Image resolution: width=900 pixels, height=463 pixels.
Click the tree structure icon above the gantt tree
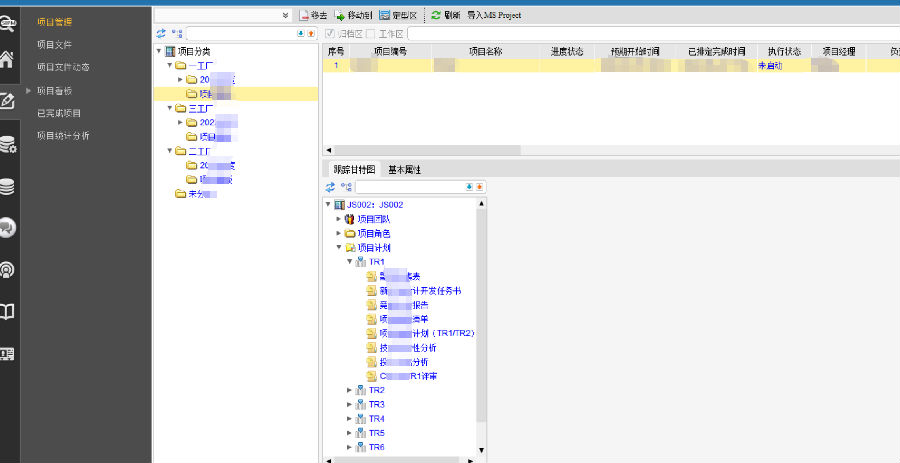point(346,187)
